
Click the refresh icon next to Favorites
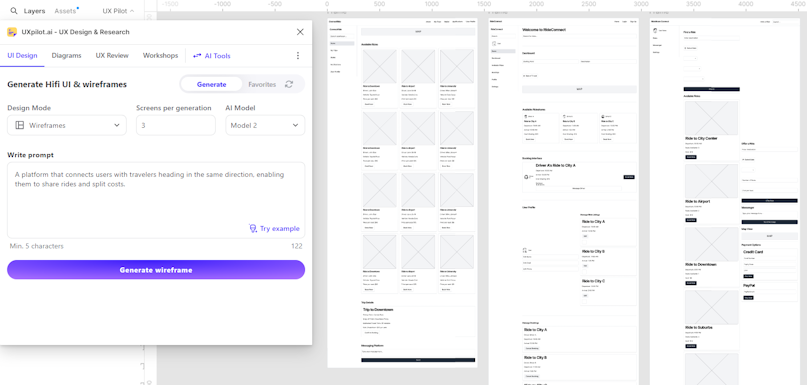[x=289, y=84]
